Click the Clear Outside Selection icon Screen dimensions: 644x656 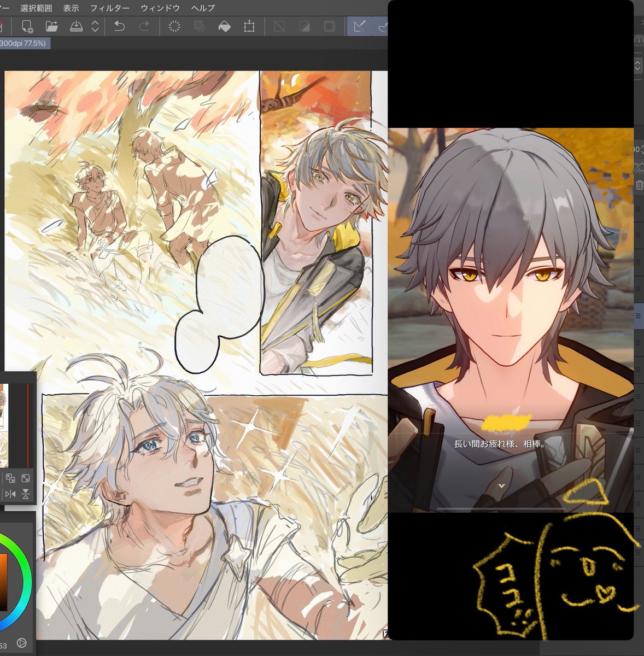tap(200, 26)
